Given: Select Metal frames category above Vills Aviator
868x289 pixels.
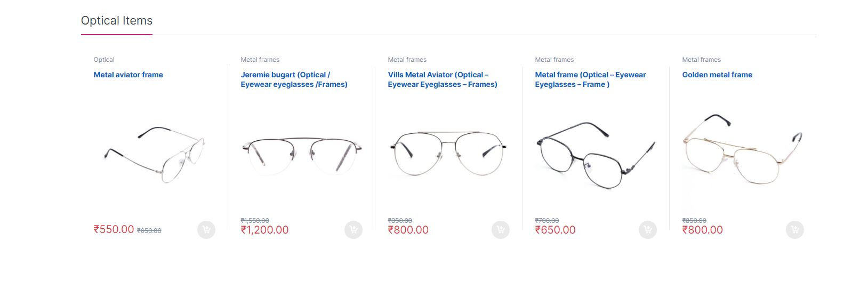Looking at the screenshot, I should (x=407, y=60).
